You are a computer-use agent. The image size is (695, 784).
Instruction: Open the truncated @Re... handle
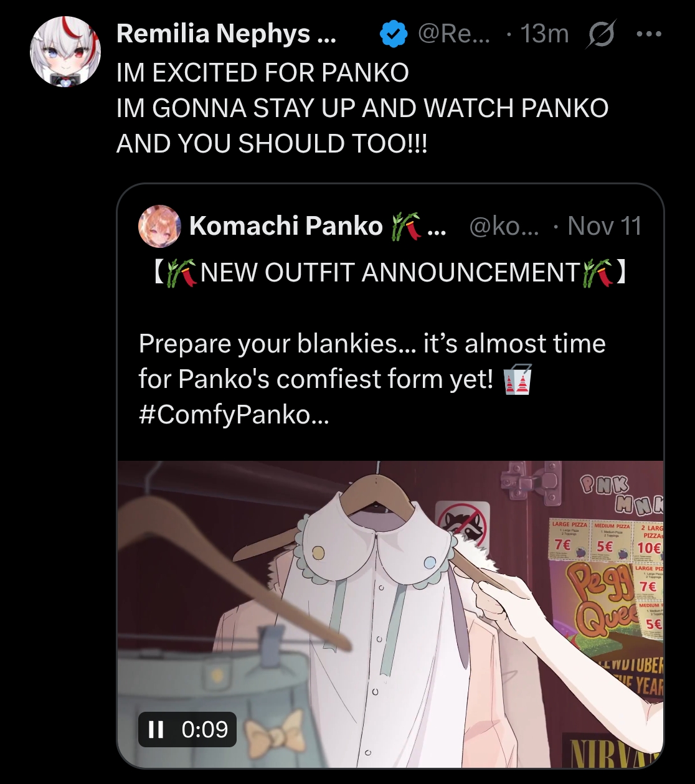(454, 34)
